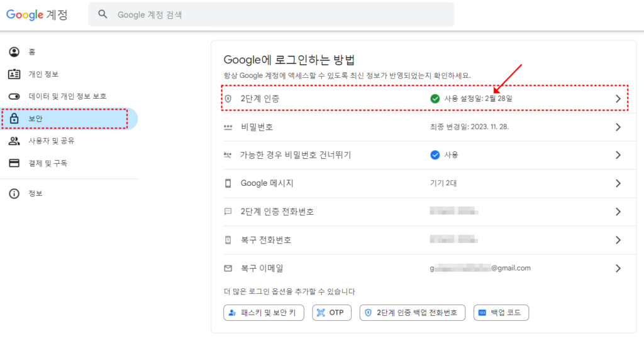Expand the 2단계 인증 chevron arrow
The height and width of the screenshot is (341, 644).
618,99
